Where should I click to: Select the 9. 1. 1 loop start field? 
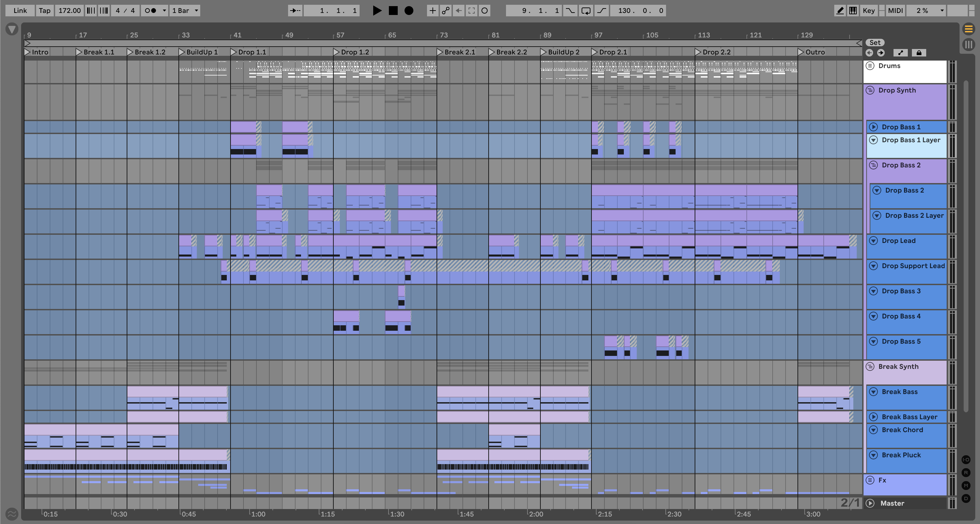(534, 11)
